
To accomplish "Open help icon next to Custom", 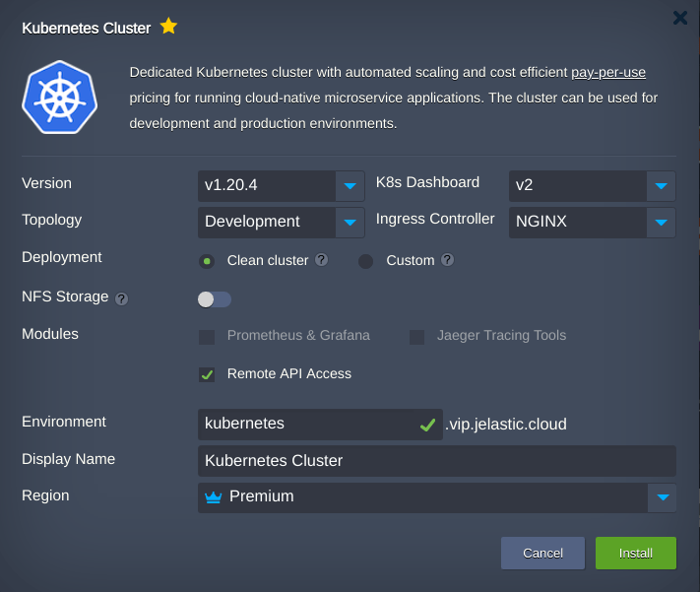I will tap(447, 260).
